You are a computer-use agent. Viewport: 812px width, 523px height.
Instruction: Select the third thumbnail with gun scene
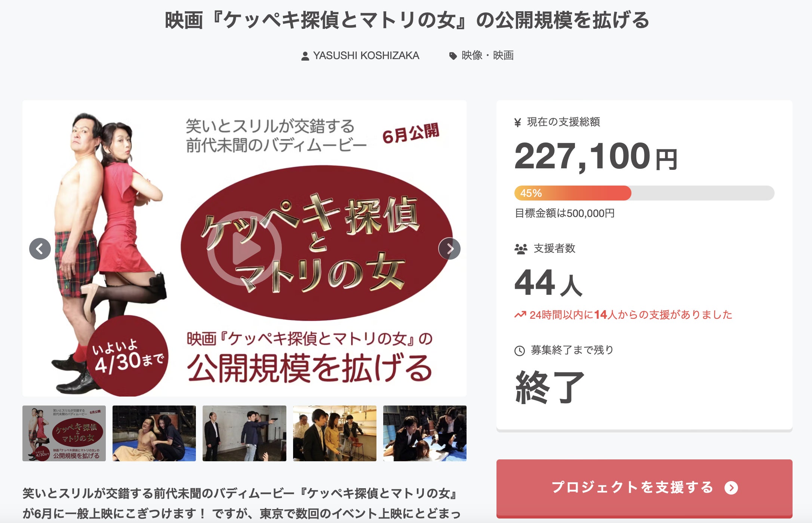click(x=244, y=433)
